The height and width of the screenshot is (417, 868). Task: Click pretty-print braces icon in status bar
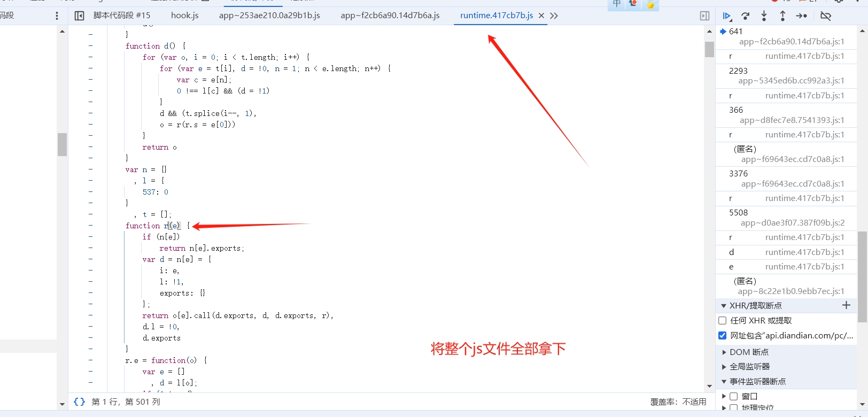tap(79, 401)
